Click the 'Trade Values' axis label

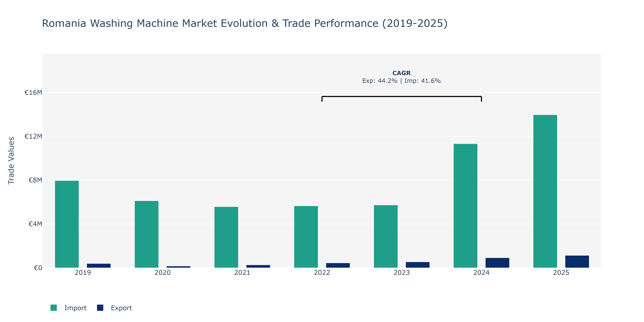pos(11,161)
